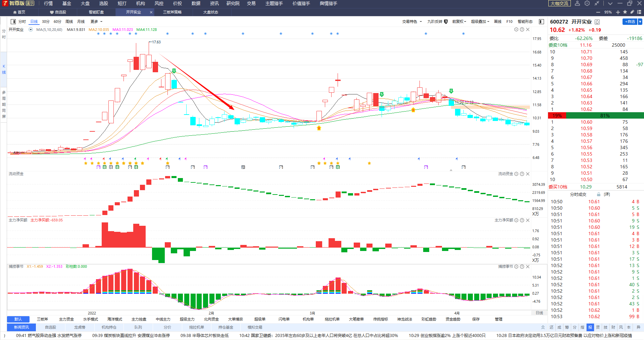Switch to the 三板斧策略 tab

click(x=172, y=12)
